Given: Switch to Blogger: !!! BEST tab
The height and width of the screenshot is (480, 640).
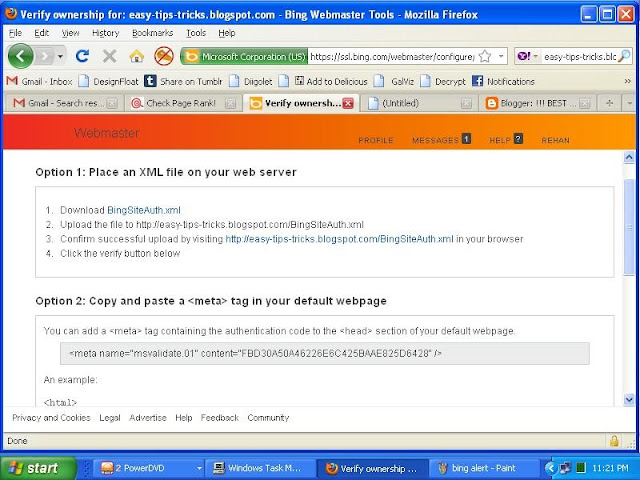Looking at the screenshot, I should point(537,103).
